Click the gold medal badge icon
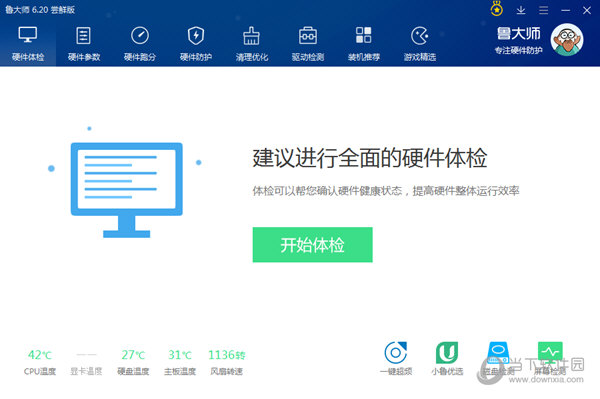 click(497, 9)
